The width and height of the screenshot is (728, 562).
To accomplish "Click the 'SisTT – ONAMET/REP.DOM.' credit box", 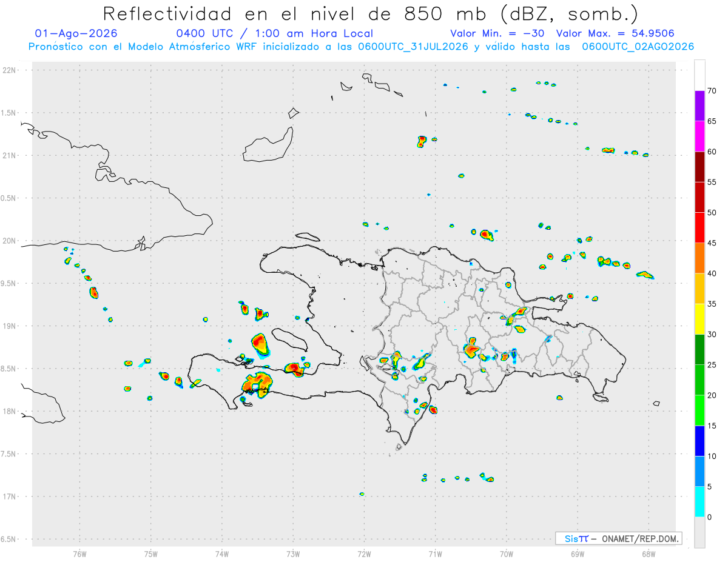I will (619, 538).
